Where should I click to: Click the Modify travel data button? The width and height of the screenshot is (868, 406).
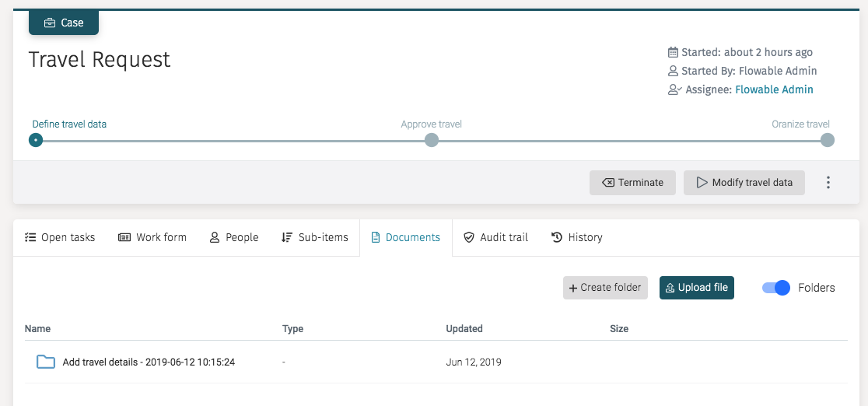[x=744, y=183]
